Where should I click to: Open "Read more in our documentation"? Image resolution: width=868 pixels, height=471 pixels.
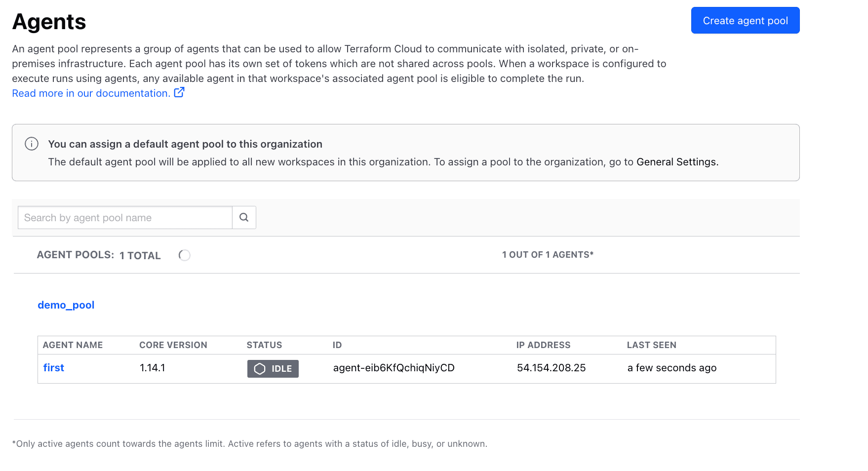coord(90,93)
